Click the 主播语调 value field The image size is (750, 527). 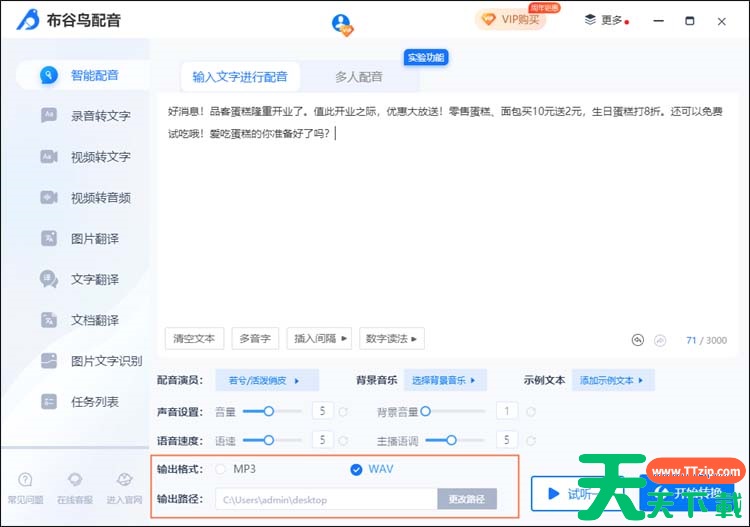(507, 440)
